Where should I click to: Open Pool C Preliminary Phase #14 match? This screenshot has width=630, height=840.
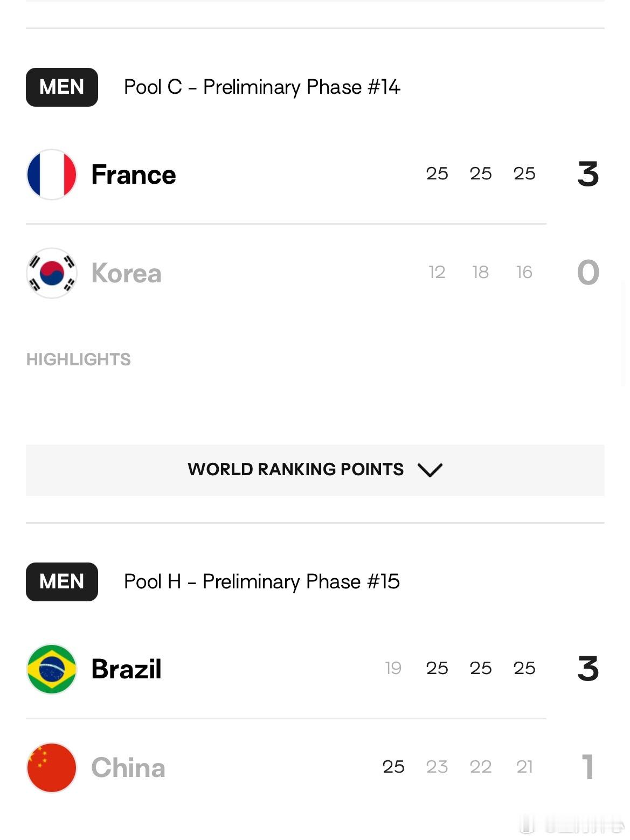(x=262, y=87)
